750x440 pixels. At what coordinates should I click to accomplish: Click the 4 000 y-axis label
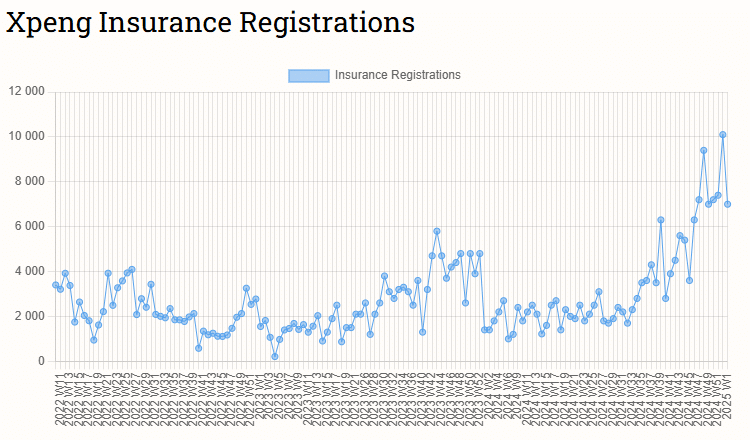coord(29,271)
